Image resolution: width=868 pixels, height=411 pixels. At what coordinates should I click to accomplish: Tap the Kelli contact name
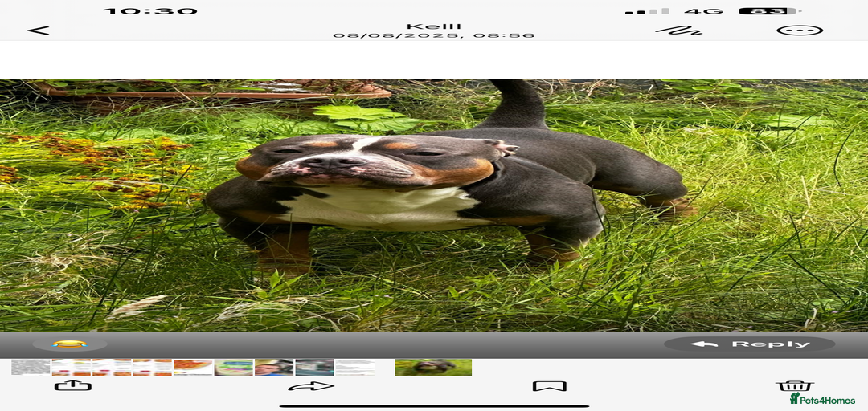434,26
